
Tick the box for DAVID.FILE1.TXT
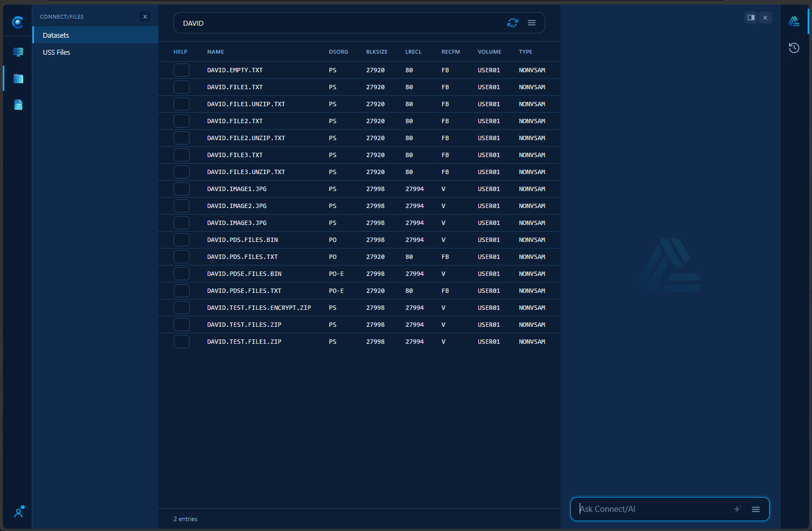click(x=181, y=87)
